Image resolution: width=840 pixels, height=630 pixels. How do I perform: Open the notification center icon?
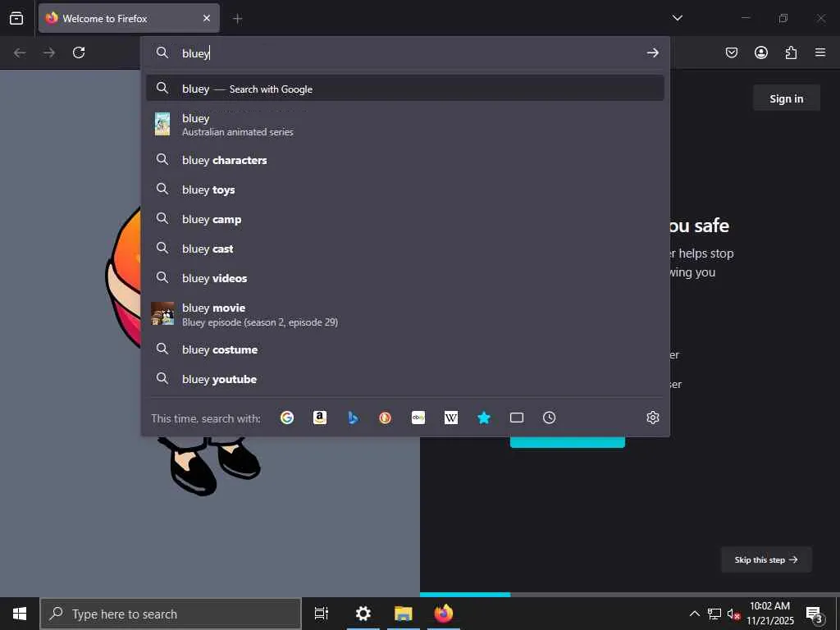[x=815, y=614]
